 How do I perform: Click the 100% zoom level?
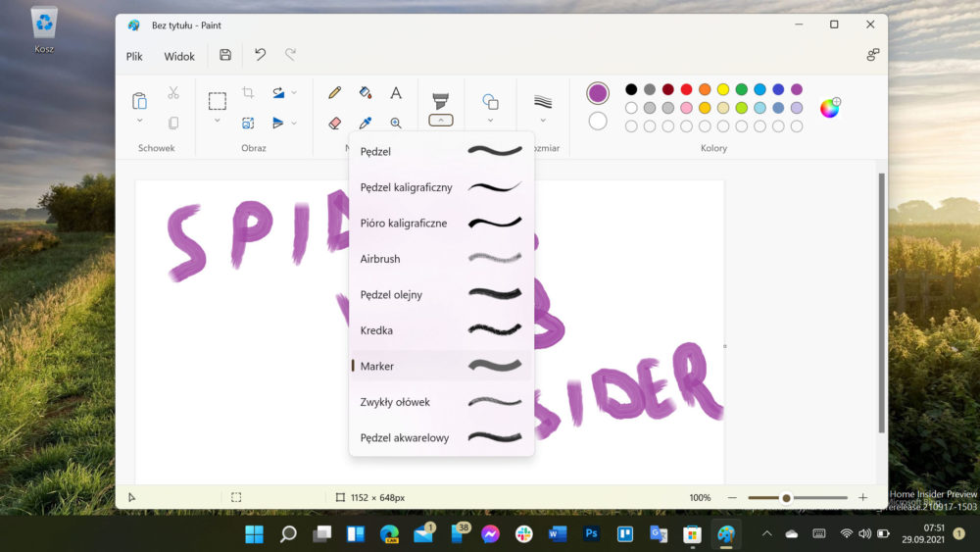pos(700,498)
